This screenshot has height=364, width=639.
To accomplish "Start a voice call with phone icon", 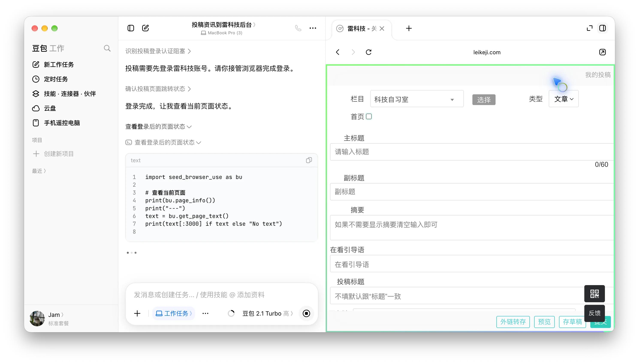I will coord(298,28).
